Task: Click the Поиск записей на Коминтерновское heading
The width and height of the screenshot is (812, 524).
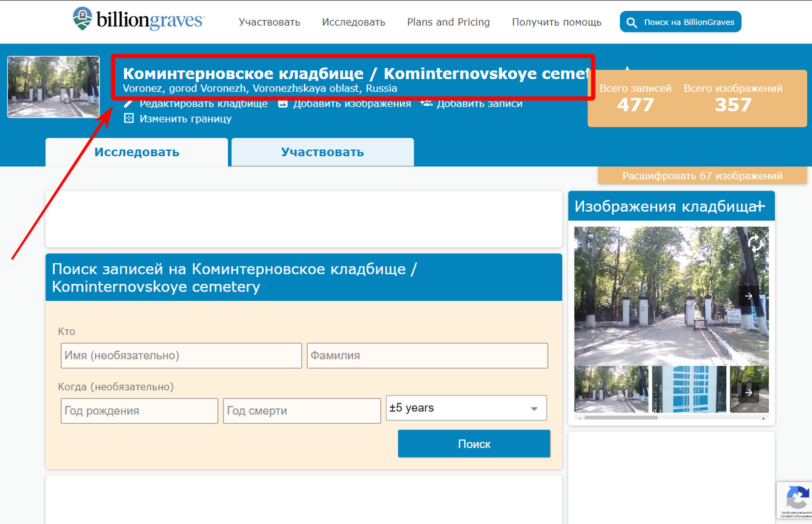Action: coord(234,278)
